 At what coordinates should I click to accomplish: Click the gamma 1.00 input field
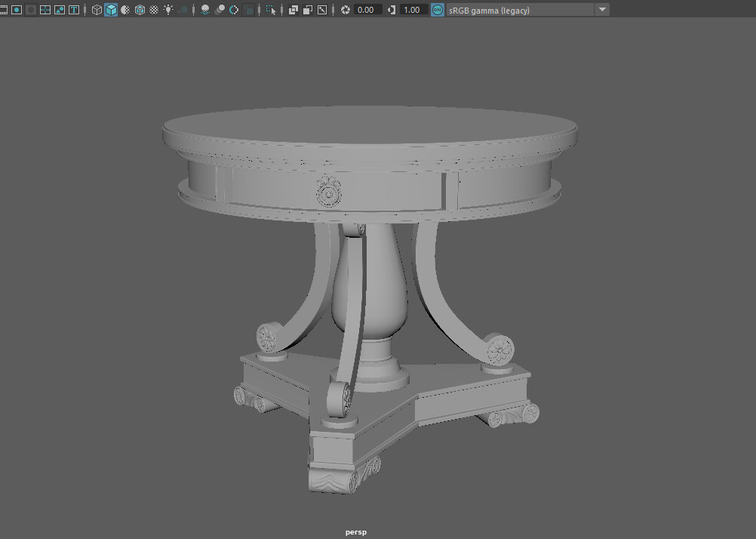(411, 10)
